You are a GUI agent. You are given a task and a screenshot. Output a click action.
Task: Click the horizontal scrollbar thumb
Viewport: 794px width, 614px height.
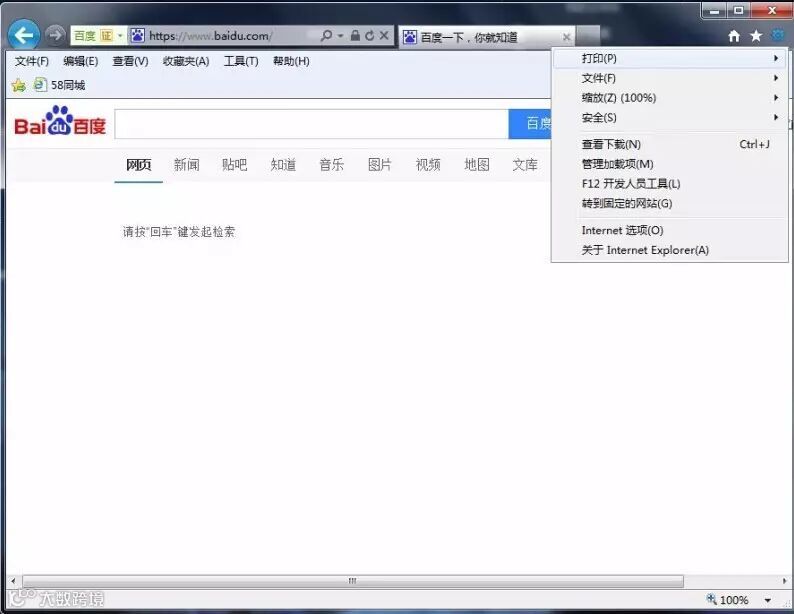353,581
